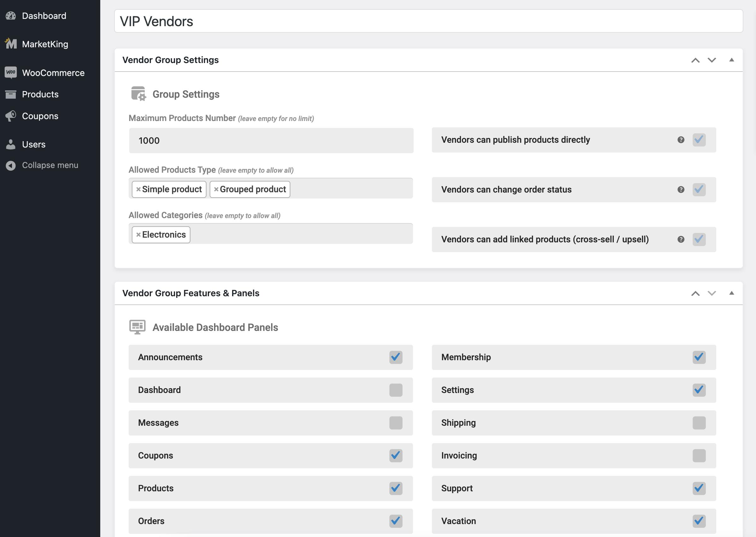Click the Available Dashboard Panels monitor icon
Image resolution: width=756 pixels, height=537 pixels.
click(137, 327)
